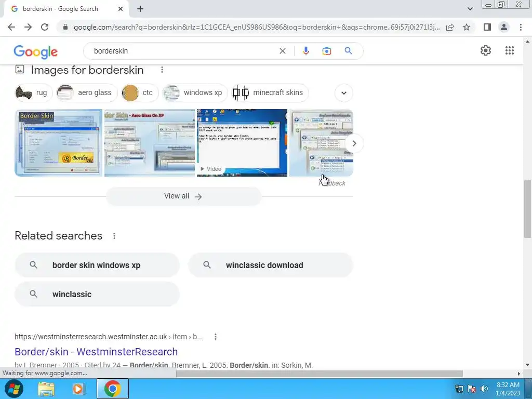Open the taskbar clock and date
The image size is (532, 399).
[508, 389]
